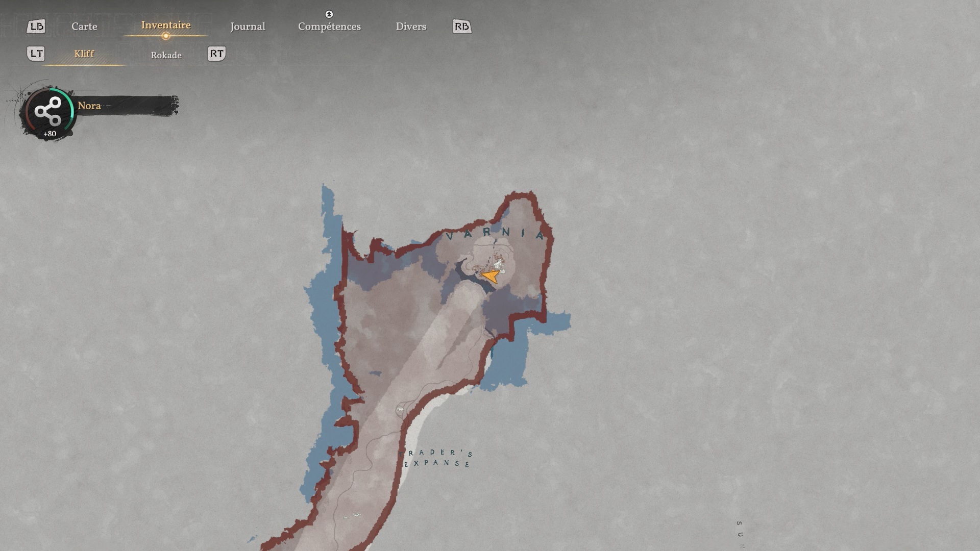980x551 pixels.
Task: Select the Inventaire tab
Action: (x=166, y=25)
